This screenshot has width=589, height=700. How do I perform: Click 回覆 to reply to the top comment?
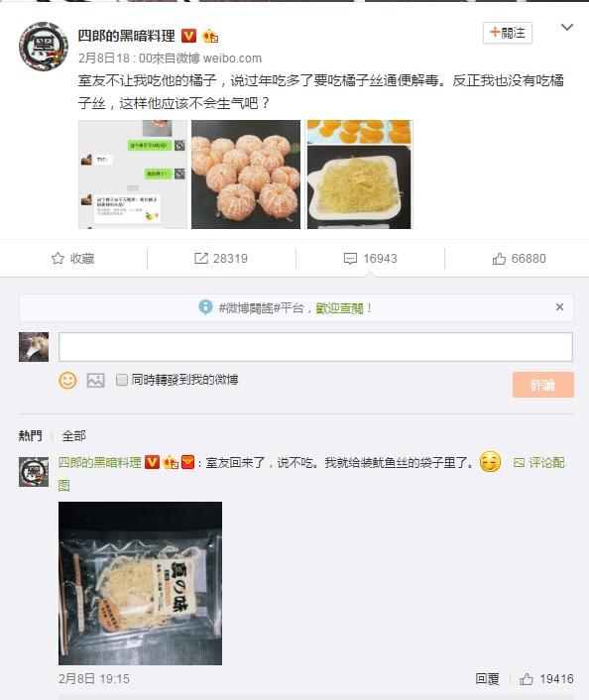[487, 679]
